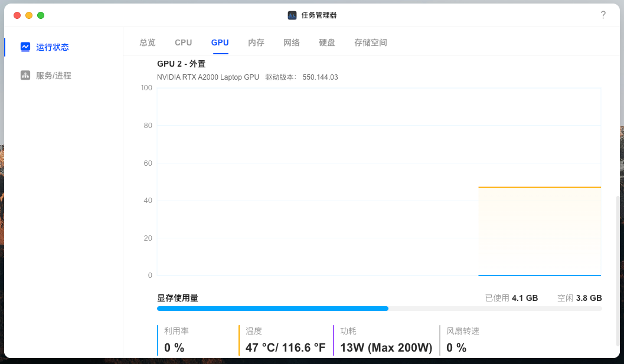Close the 任务管理器 window with red button

[17, 15]
